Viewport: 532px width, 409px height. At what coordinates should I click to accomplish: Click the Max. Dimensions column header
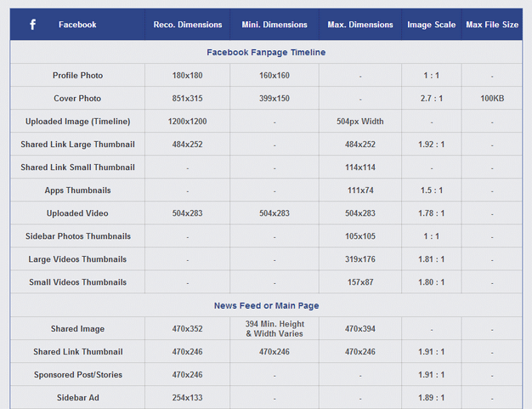pyautogui.click(x=360, y=25)
